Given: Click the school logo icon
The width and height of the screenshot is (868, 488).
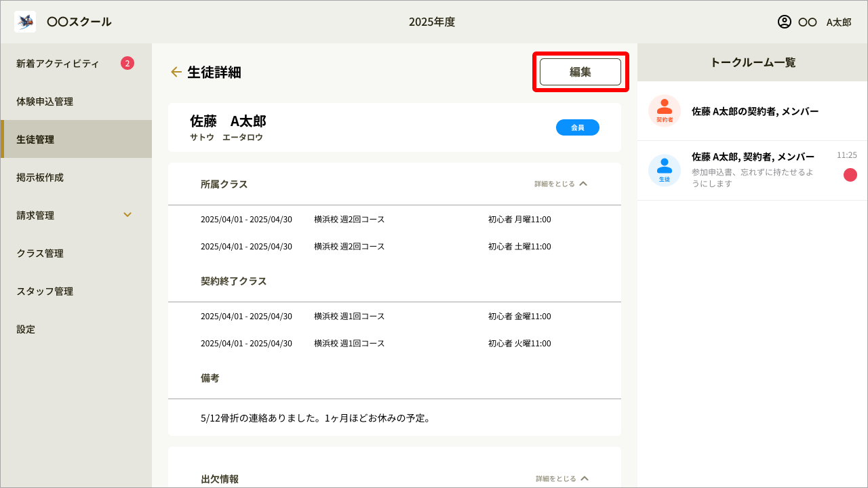Looking at the screenshot, I should coord(25,22).
